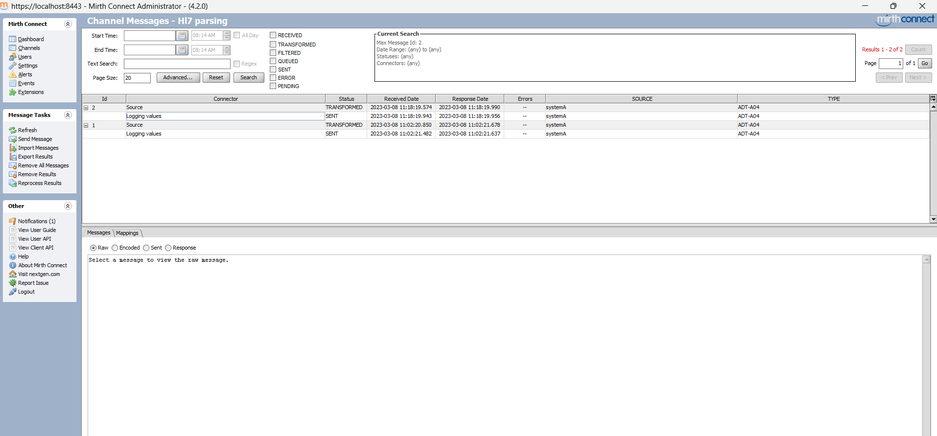Image resolution: width=937 pixels, height=436 pixels.
Task: Select the Logging values row under Id 2
Action: [x=506, y=116]
